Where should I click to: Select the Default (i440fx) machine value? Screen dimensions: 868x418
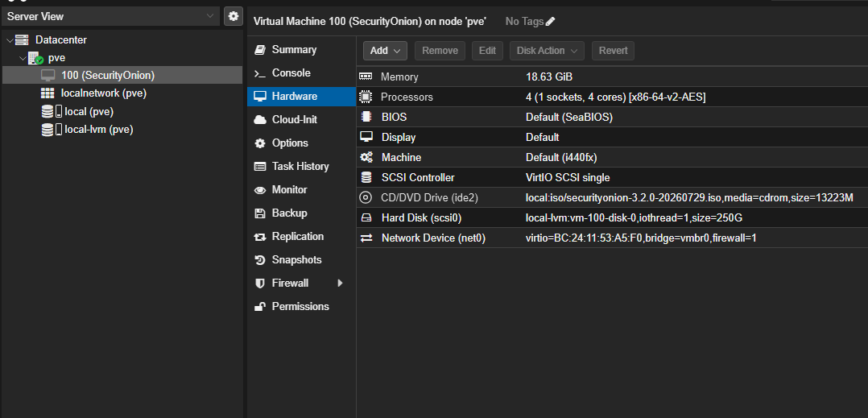pos(561,158)
